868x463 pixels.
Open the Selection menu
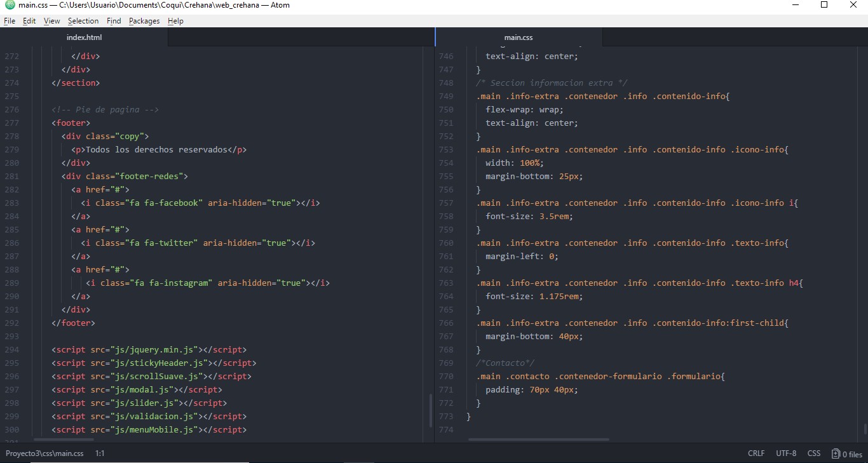click(x=83, y=21)
